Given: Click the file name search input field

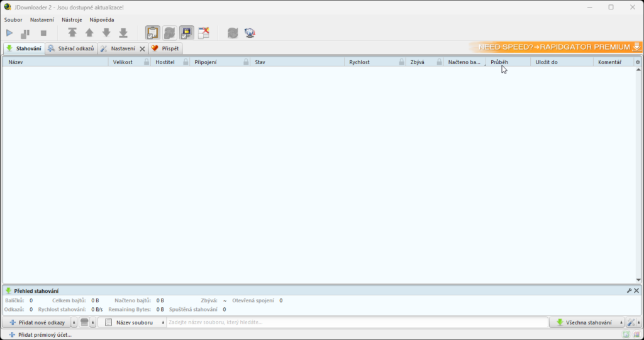Looking at the screenshot, I should (x=357, y=322).
